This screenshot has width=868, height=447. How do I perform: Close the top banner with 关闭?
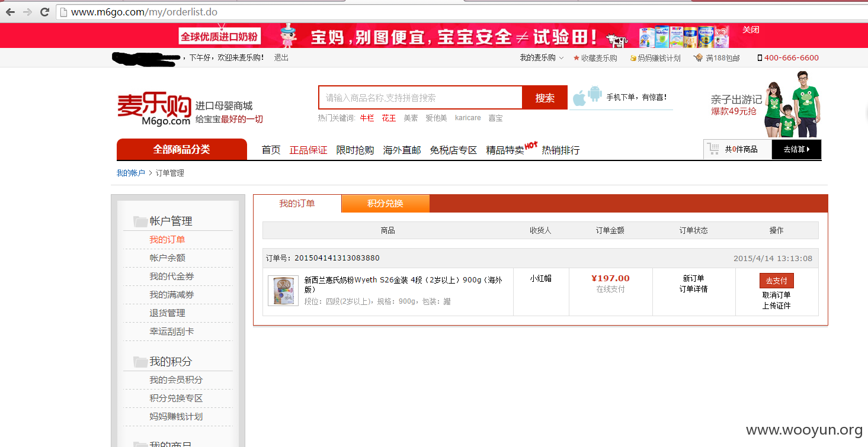tap(751, 30)
